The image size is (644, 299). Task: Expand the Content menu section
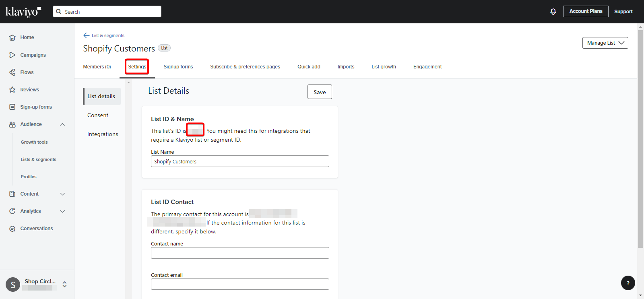coord(62,194)
